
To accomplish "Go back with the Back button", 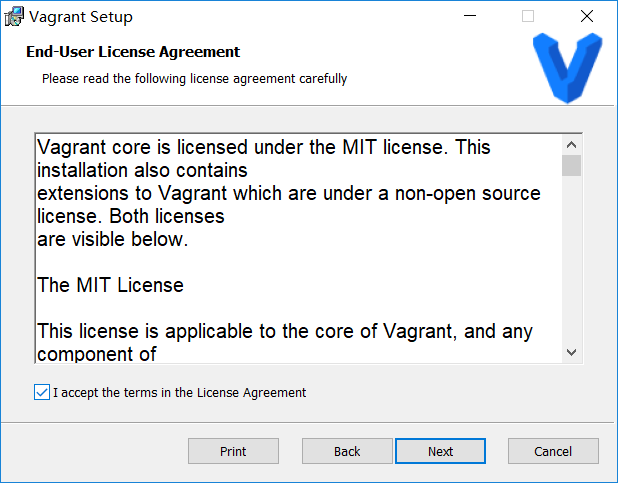I will (347, 451).
